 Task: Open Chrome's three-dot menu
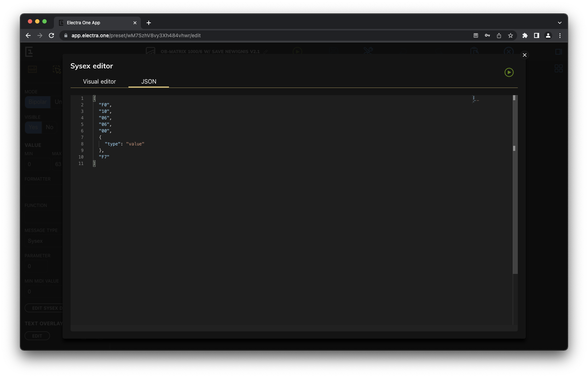[560, 35]
